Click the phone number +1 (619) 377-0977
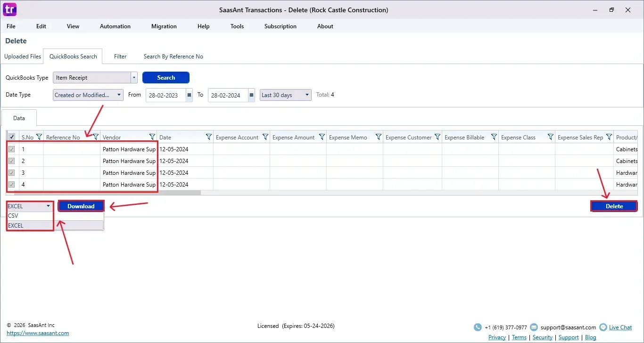Image resolution: width=644 pixels, height=343 pixels. click(x=506, y=327)
